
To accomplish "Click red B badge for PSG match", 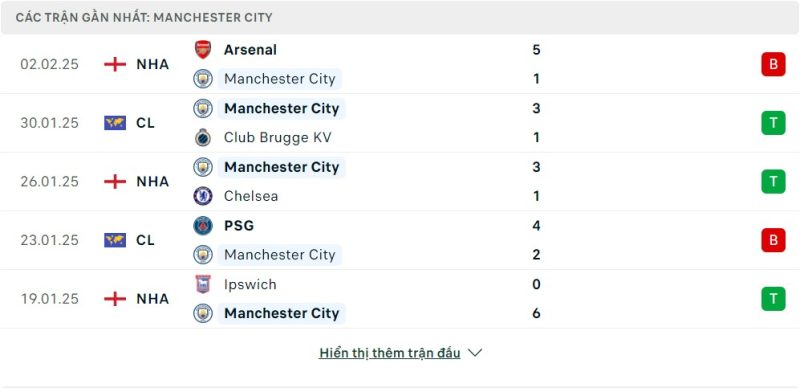I will pyautogui.click(x=773, y=240).
